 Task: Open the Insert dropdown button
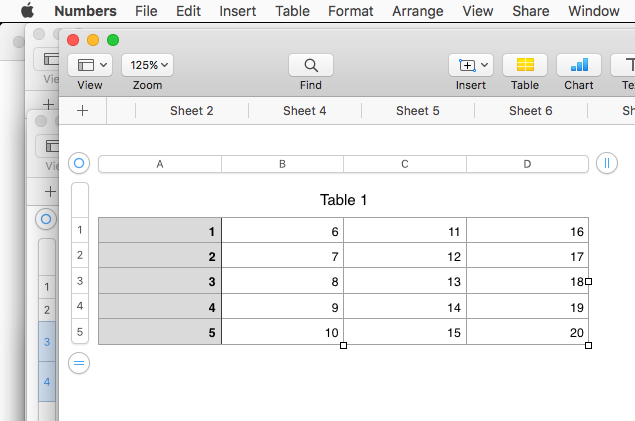point(471,65)
